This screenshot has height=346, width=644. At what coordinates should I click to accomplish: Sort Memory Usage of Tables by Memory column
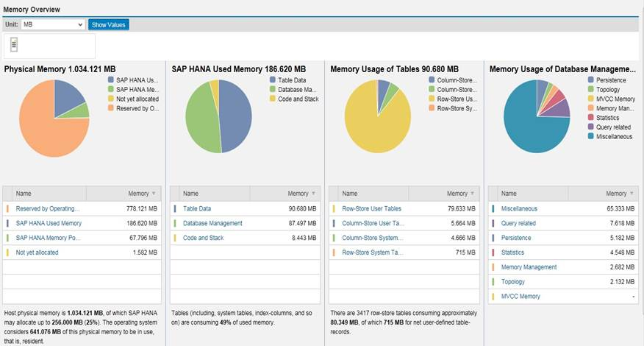(x=443, y=194)
